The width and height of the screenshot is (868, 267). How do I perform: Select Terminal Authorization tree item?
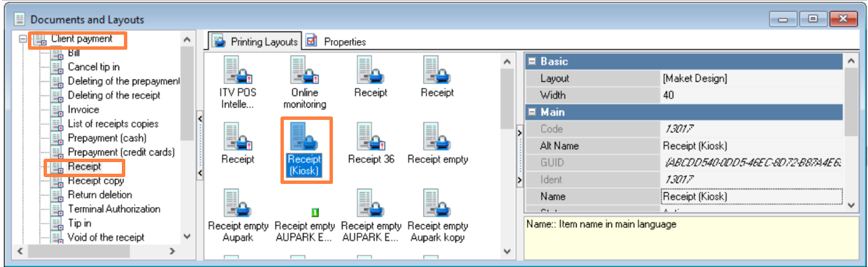pyautogui.click(x=114, y=209)
